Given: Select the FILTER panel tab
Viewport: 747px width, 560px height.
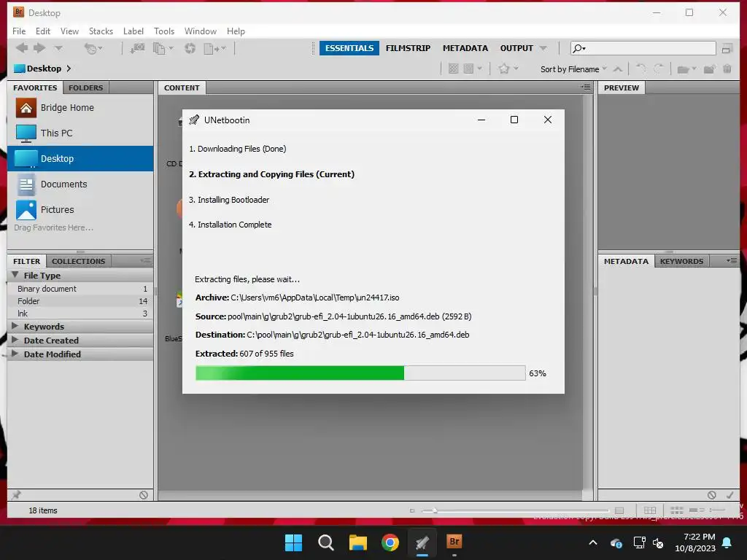Looking at the screenshot, I should tap(27, 261).
